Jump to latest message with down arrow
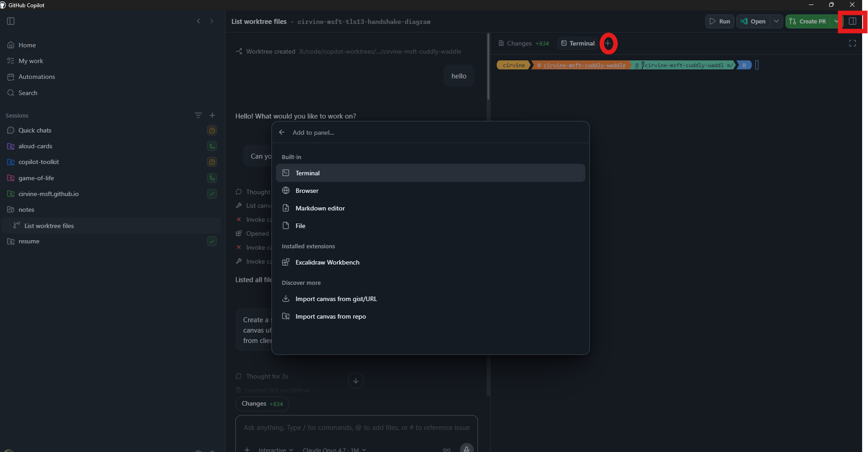The width and height of the screenshot is (868, 452). pos(356,381)
